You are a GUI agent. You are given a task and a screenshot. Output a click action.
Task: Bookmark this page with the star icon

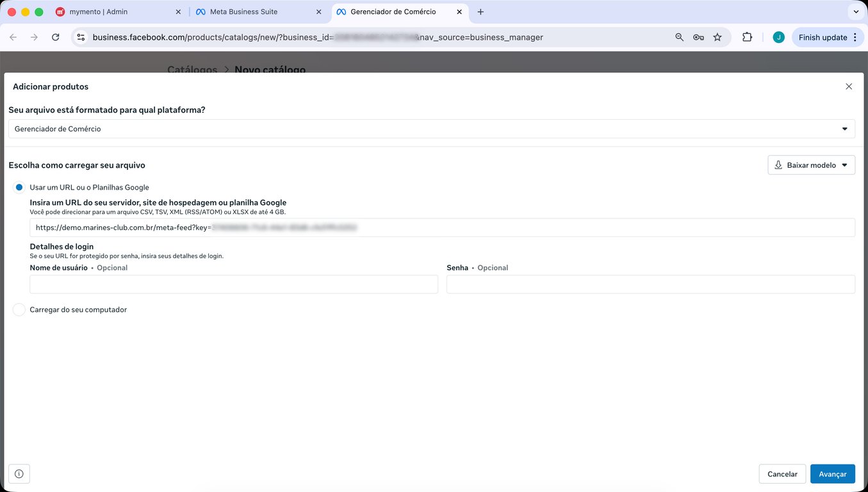point(717,37)
